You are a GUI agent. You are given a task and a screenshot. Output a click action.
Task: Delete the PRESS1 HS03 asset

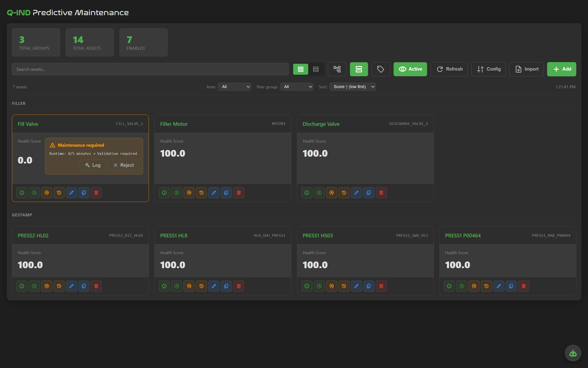click(381, 286)
